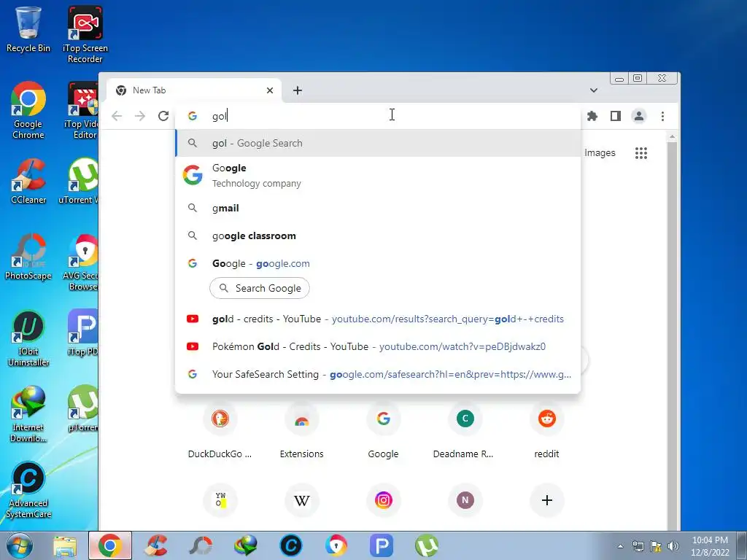Select 'gold - credits - YouTube' suggestion

click(x=379, y=319)
